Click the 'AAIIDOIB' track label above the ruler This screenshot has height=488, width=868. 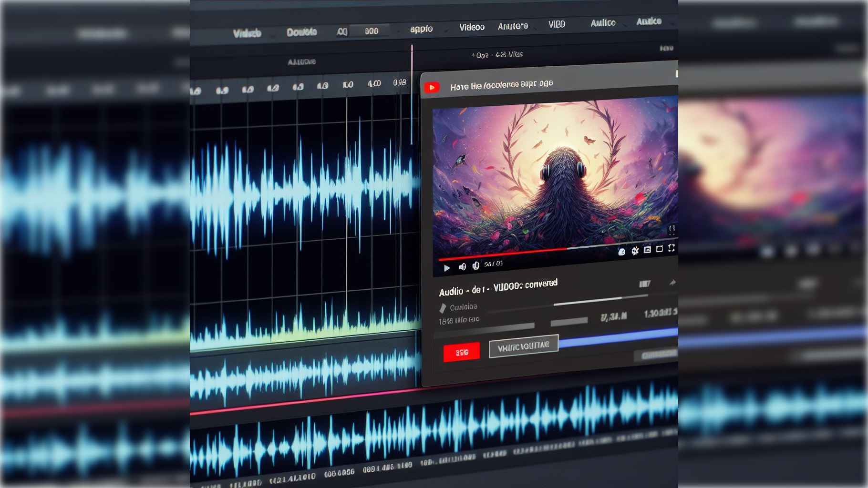tap(301, 62)
